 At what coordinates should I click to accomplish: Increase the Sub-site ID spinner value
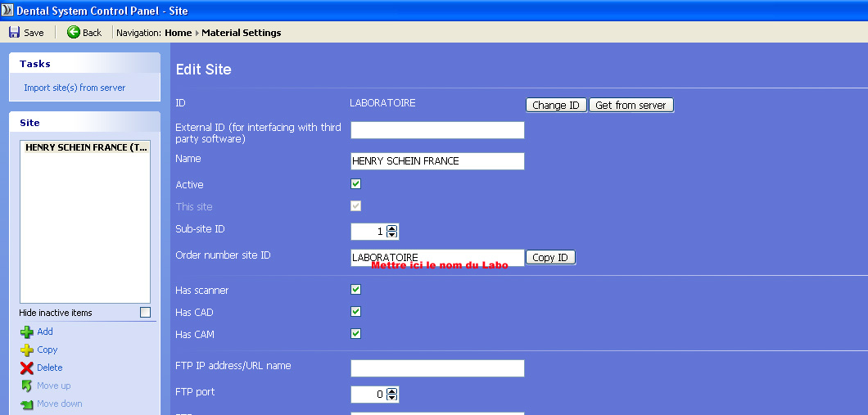[x=392, y=228]
